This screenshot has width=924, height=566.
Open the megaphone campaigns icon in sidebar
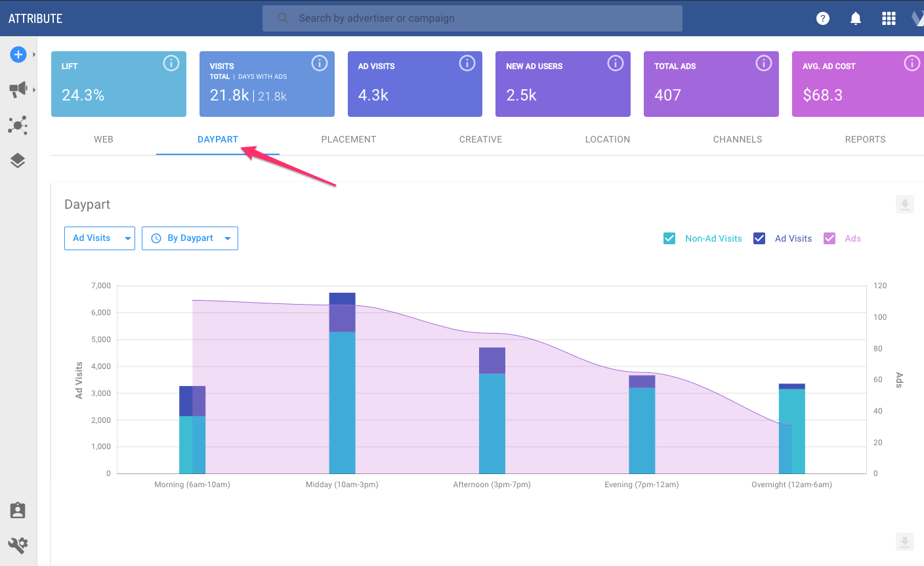tap(18, 89)
